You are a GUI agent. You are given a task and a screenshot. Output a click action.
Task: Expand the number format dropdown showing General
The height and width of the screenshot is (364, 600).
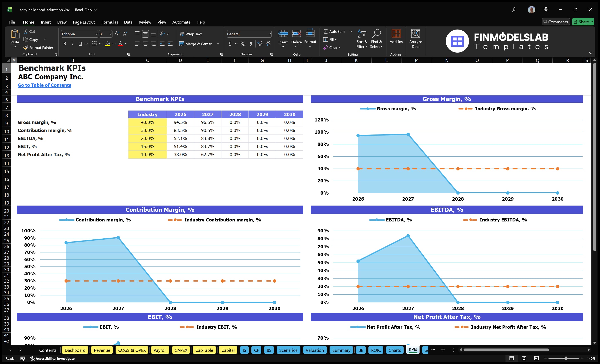269,34
